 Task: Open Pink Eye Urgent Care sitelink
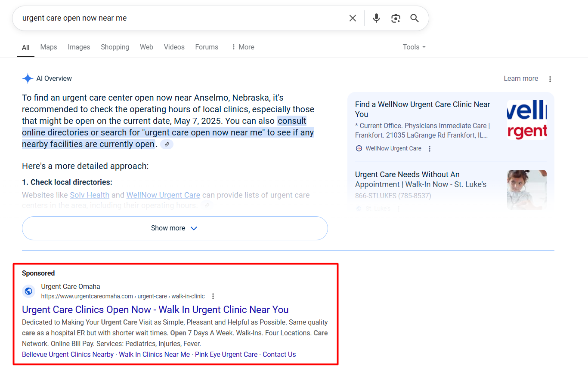click(x=226, y=355)
